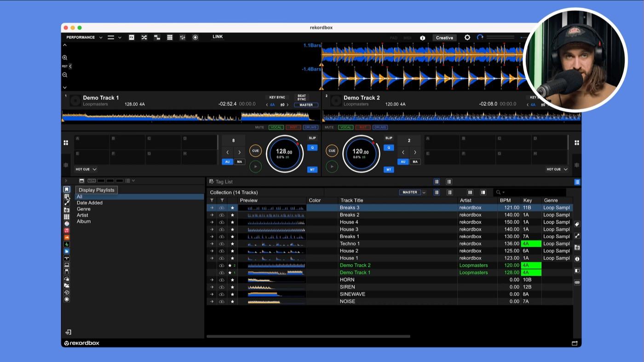This screenshot has height=362, width=644.
Task: Toggle SLIP mode on deck 1
Action: (312, 138)
